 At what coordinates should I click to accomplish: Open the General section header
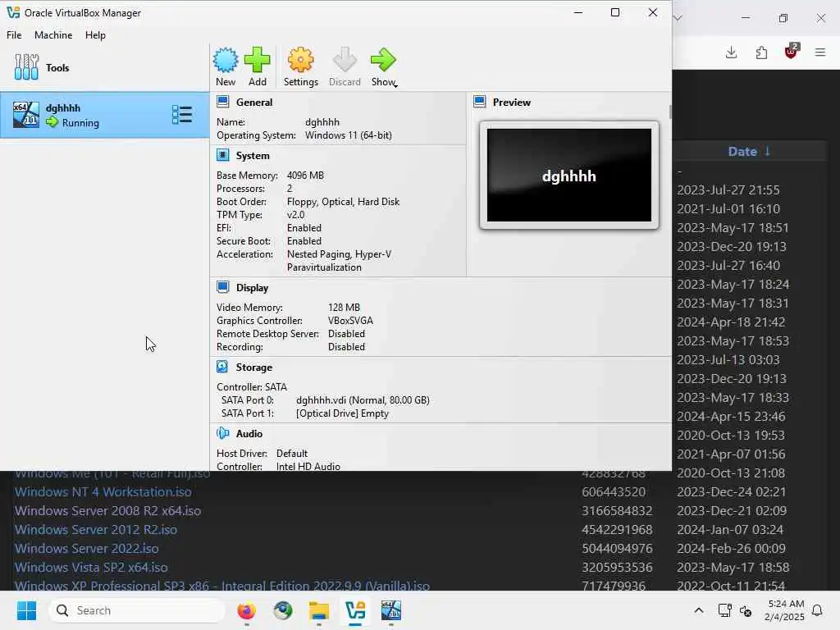pyautogui.click(x=254, y=103)
